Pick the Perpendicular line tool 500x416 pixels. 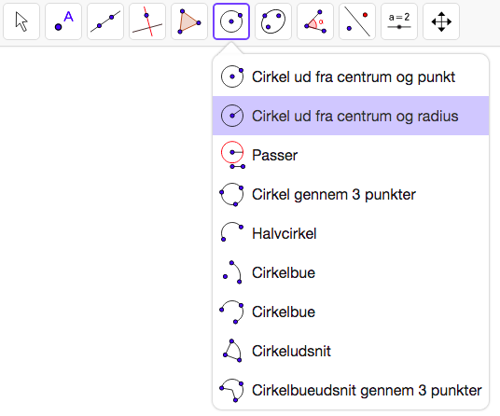(x=147, y=22)
